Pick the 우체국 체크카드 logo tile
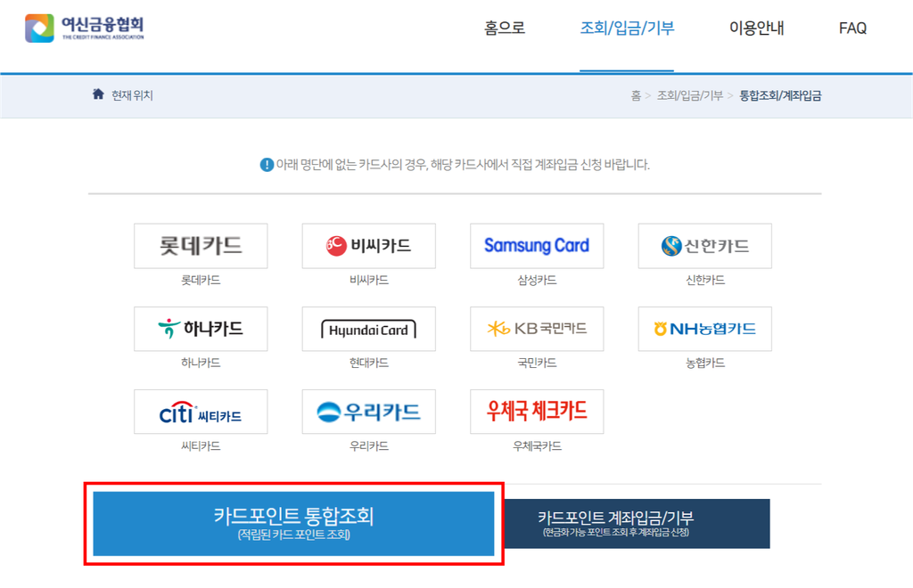The width and height of the screenshot is (913, 588). tap(537, 412)
